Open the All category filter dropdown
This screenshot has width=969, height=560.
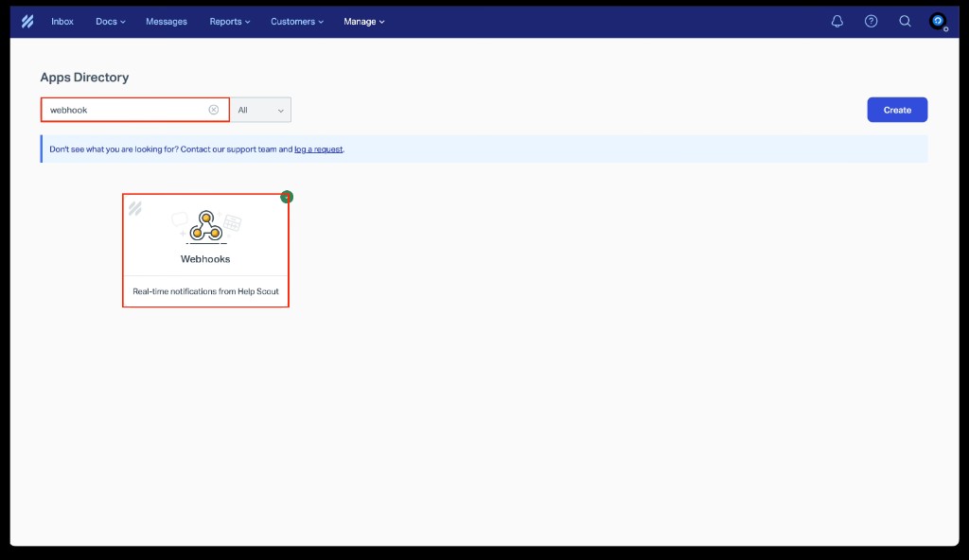[x=261, y=110]
